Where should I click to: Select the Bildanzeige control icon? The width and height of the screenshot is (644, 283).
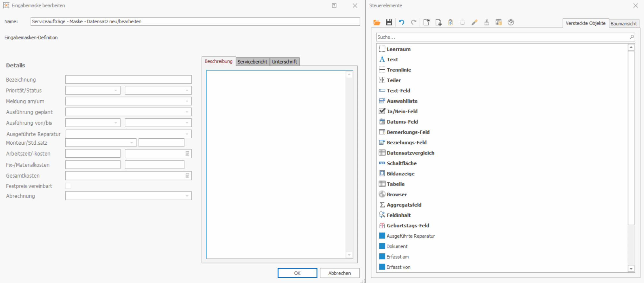382,173
